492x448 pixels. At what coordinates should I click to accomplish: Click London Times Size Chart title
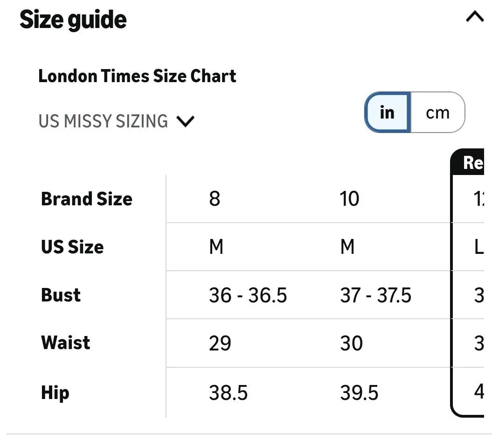[137, 76]
